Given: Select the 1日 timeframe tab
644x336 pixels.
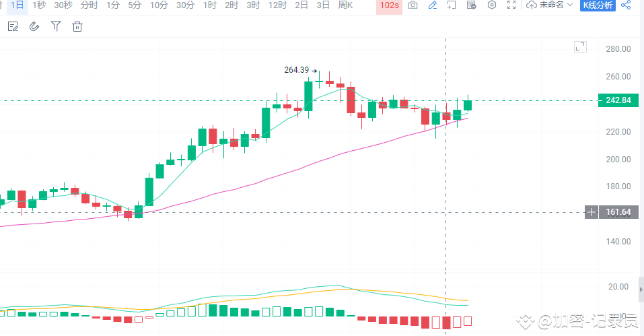Looking at the screenshot, I should tap(17, 5).
